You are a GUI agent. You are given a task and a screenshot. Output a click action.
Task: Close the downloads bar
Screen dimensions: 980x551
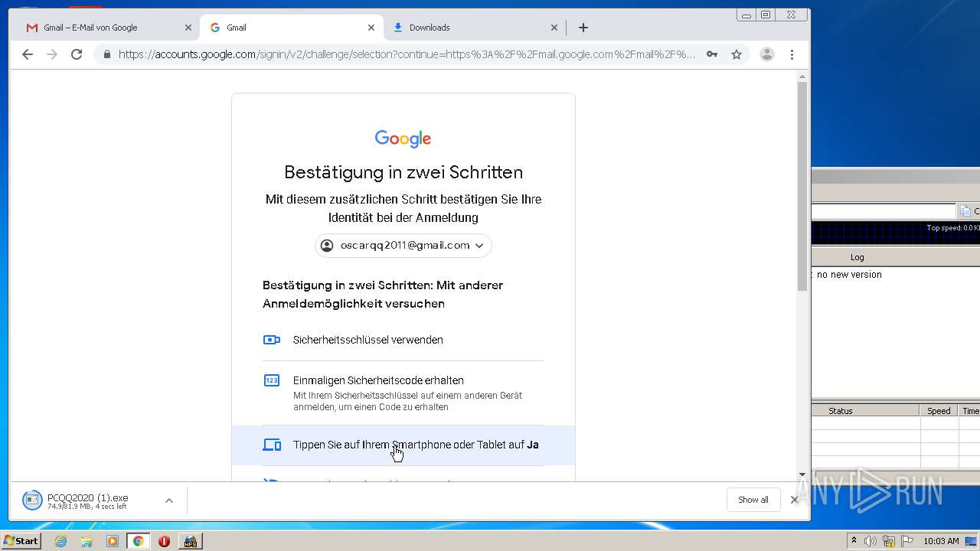(794, 500)
